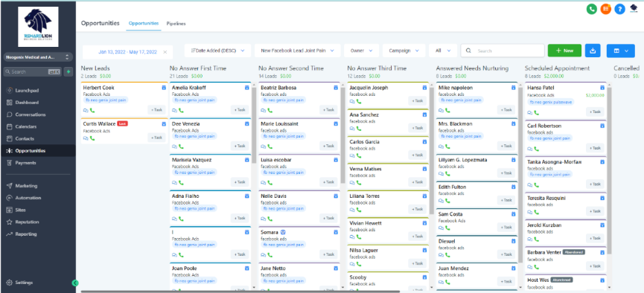
Task: Click the call icon on Herbert Cook card
Action: (92, 110)
